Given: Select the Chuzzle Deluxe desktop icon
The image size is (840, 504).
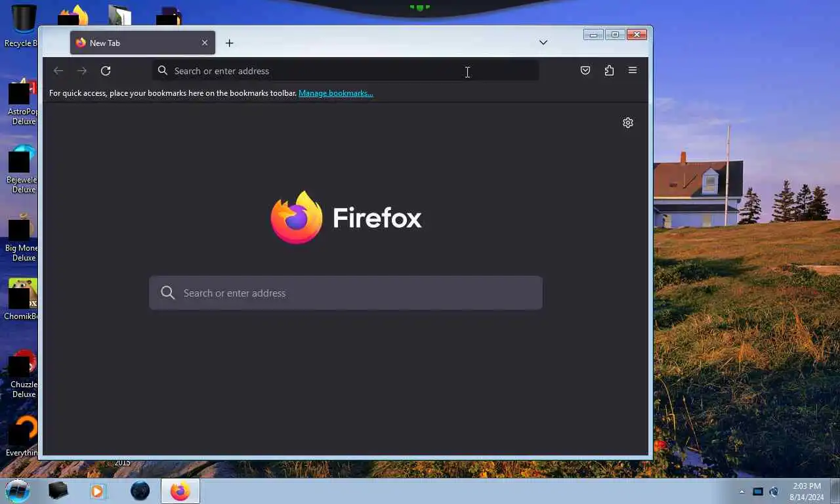Looking at the screenshot, I should coord(23,375).
